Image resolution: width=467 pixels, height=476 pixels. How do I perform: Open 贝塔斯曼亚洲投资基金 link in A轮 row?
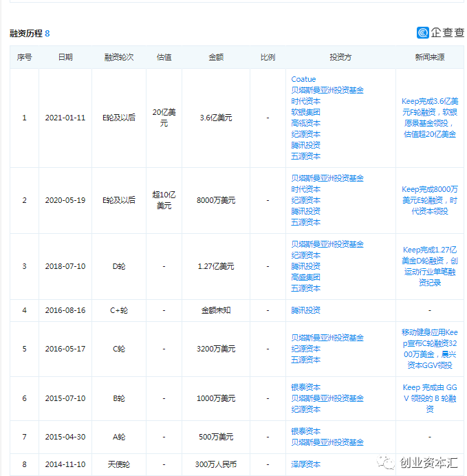click(x=327, y=442)
